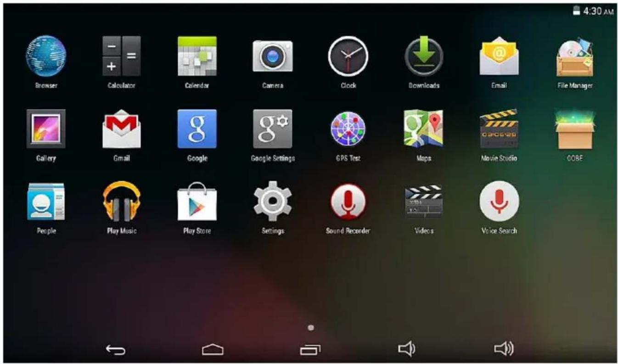Open the Calendar app
The height and width of the screenshot is (364, 618).
(x=197, y=56)
